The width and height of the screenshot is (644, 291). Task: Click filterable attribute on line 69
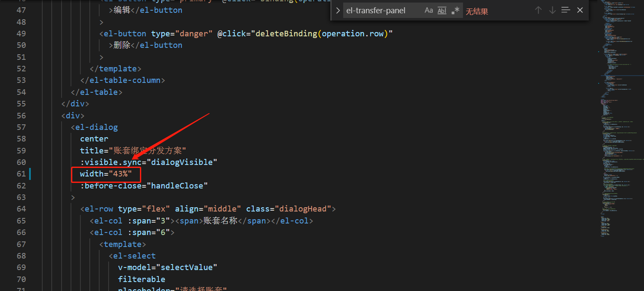coord(142,279)
